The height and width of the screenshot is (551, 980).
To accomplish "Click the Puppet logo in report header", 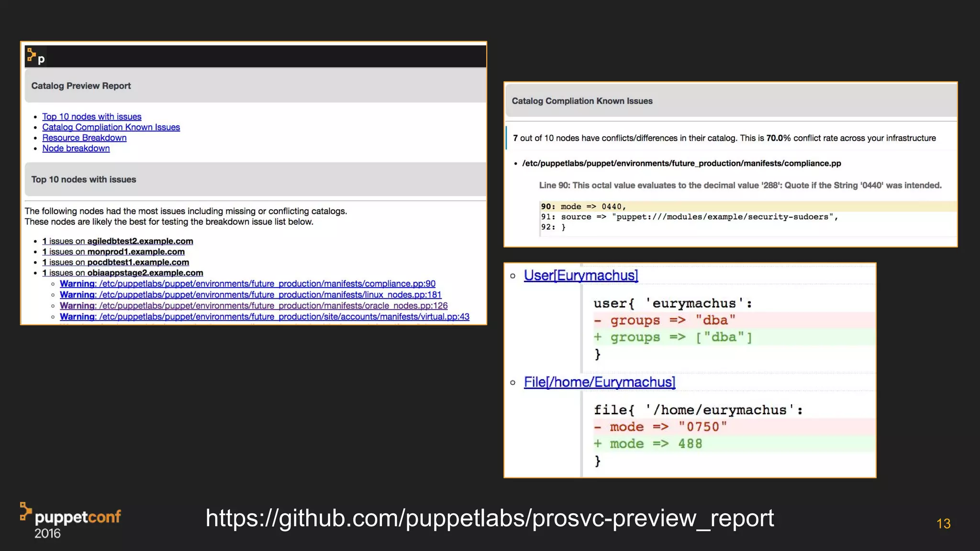I will pos(36,56).
